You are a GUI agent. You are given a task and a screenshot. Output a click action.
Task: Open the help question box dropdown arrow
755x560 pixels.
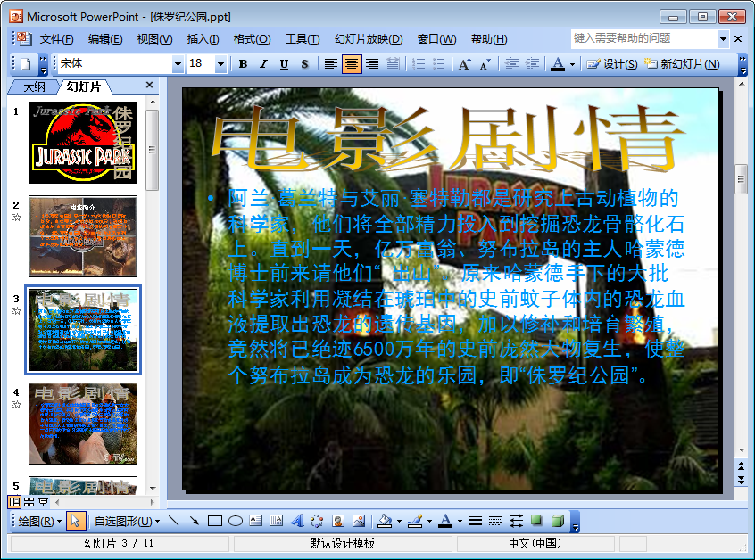(x=723, y=38)
